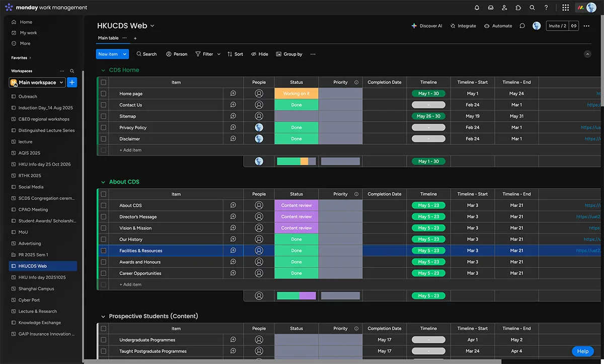Open toolbar more options three dots
604x364 pixels.
point(313,54)
